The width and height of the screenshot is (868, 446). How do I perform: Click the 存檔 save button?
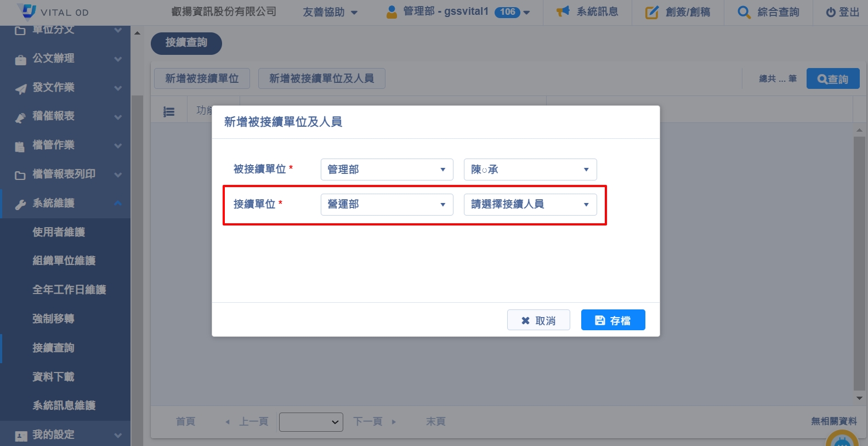tap(612, 320)
